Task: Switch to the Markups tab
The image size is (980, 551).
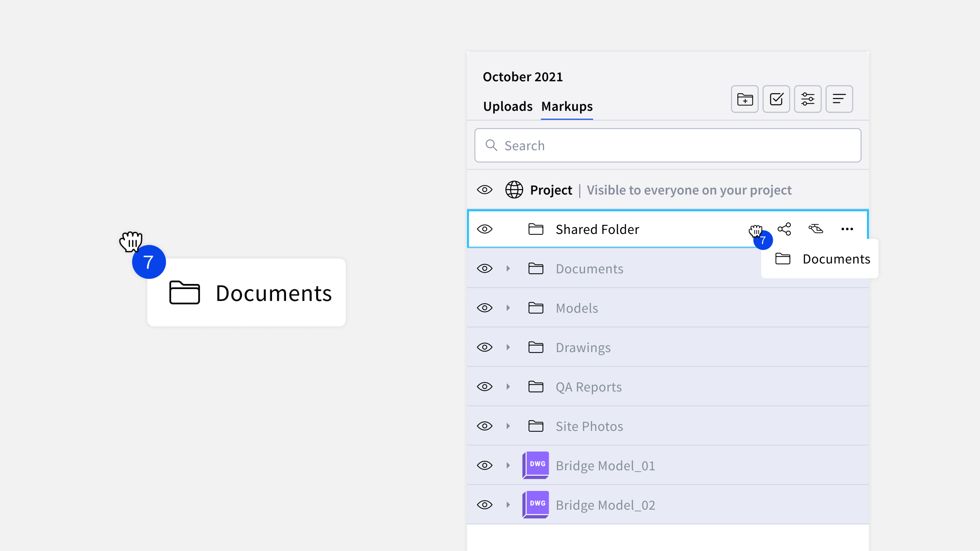Action: point(567,106)
